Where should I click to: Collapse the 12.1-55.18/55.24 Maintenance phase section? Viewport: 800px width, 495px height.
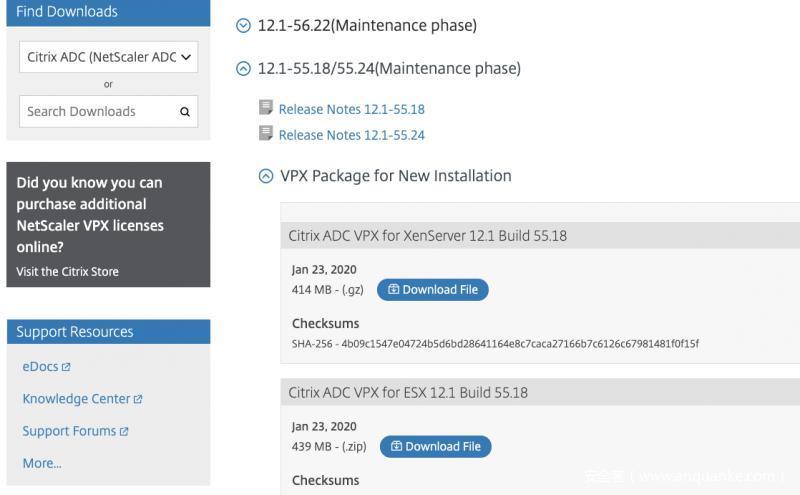tap(242, 69)
